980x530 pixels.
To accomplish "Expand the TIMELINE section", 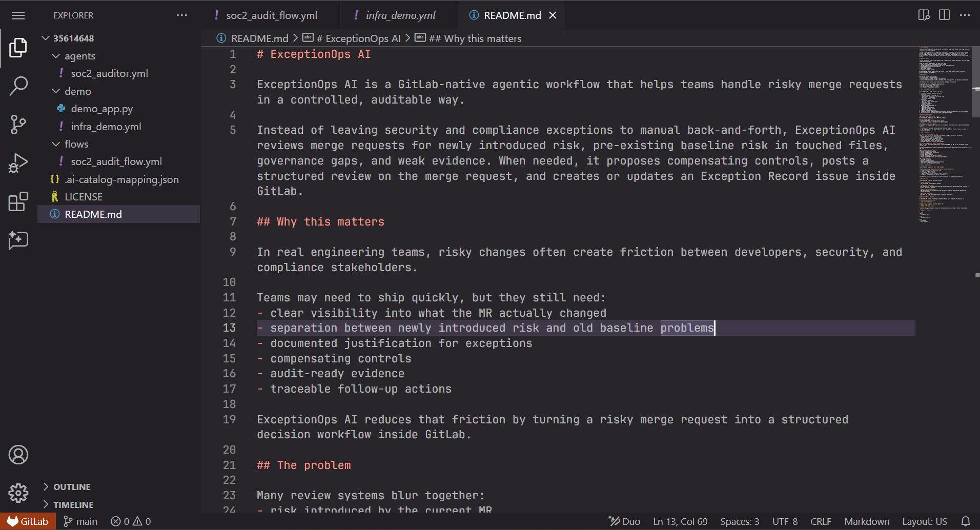I will coord(119,505).
